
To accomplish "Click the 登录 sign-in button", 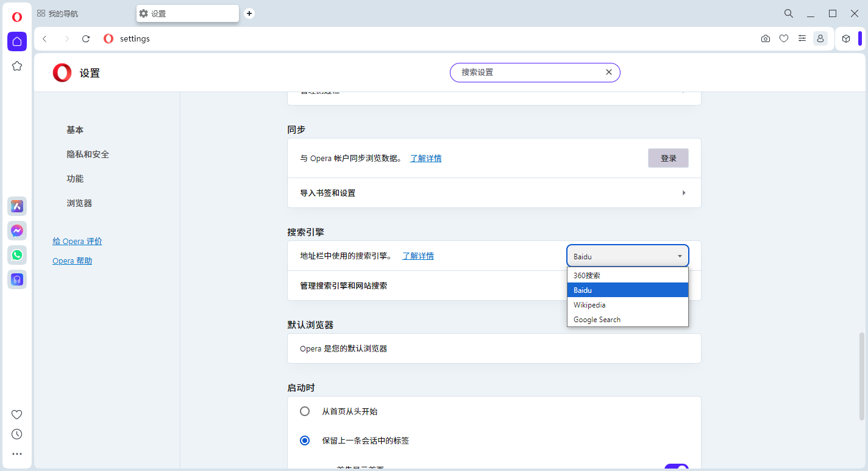I will (x=668, y=158).
